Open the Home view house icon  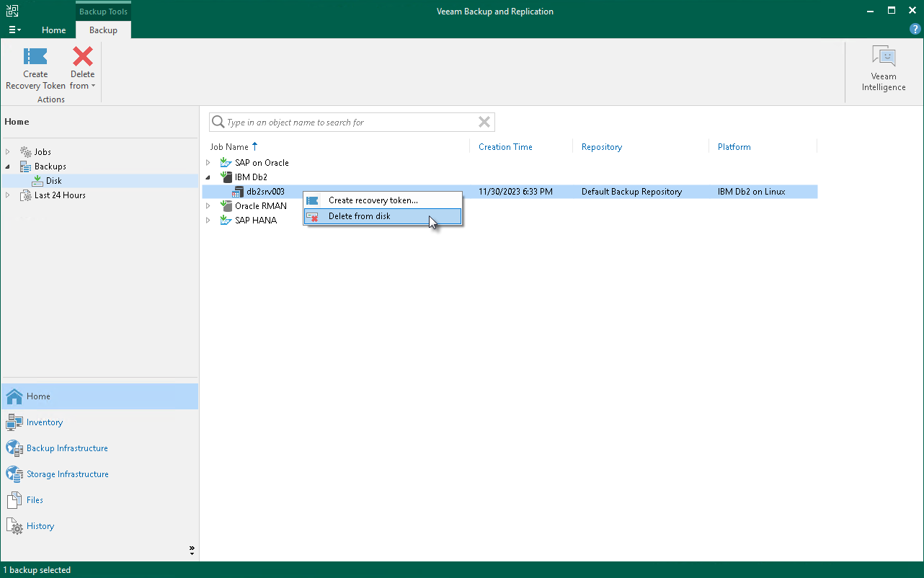(x=14, y=396)
